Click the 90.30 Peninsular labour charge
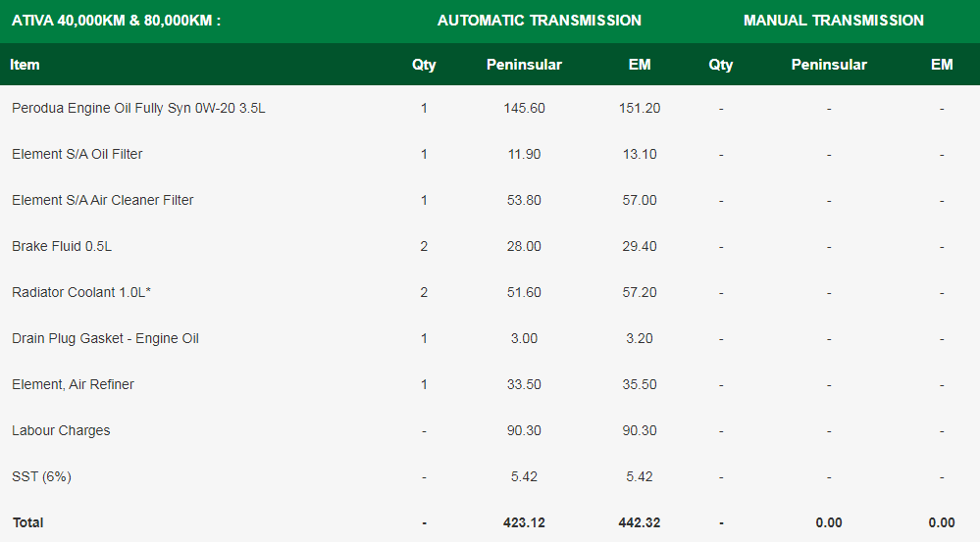The height and width of the screenshot is (542, 980). point(524,430)
